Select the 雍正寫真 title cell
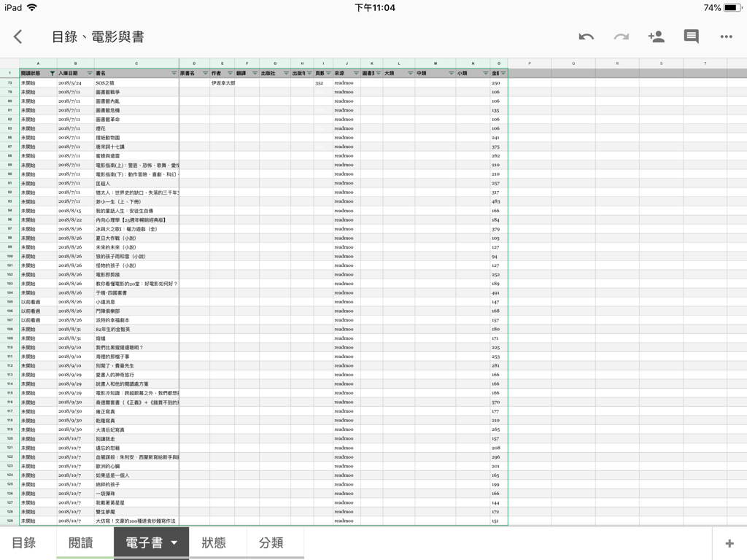The height and width of the screenshot is (560, 747). [x=136, y=411]
